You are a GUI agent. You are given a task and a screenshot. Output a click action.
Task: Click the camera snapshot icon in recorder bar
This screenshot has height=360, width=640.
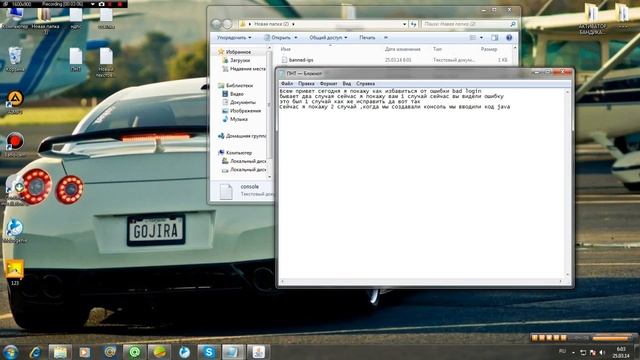101,4
